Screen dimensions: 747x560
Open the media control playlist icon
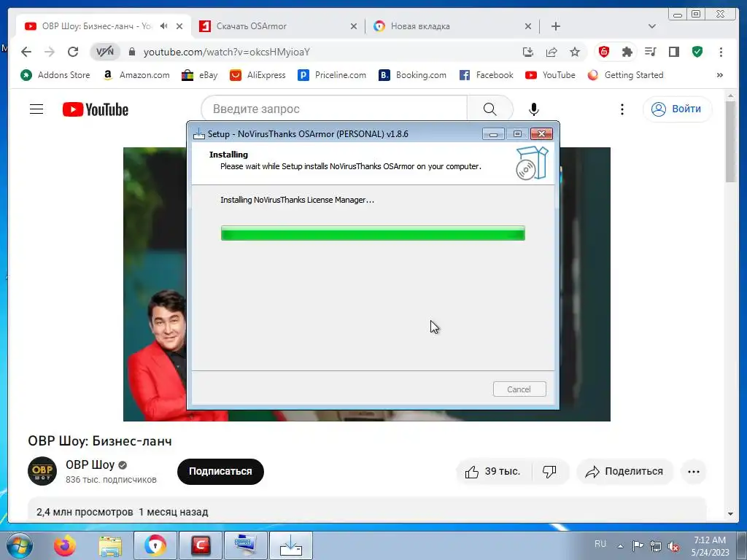650,52
